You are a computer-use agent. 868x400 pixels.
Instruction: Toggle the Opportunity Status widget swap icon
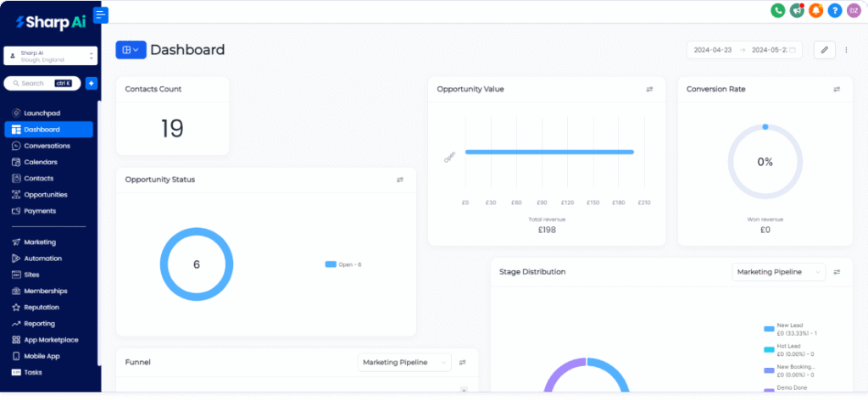[x=400, y=180]
